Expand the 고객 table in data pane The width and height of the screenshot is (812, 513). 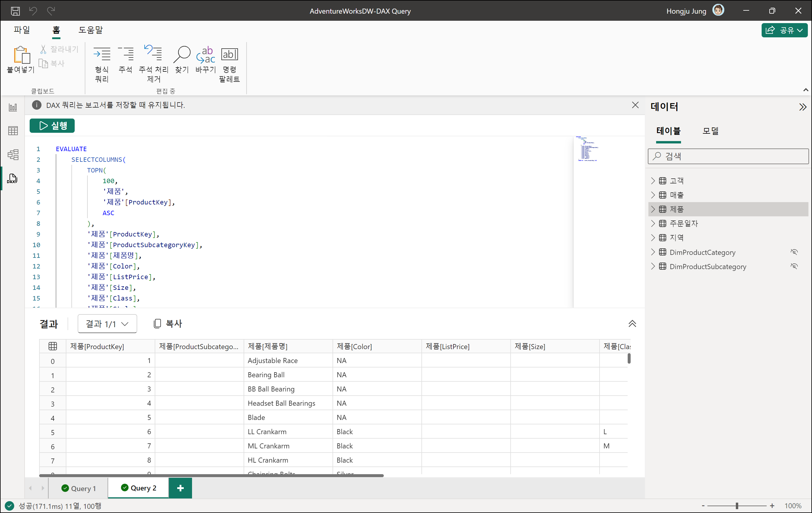pyautogui.click(x=653, y=181)
